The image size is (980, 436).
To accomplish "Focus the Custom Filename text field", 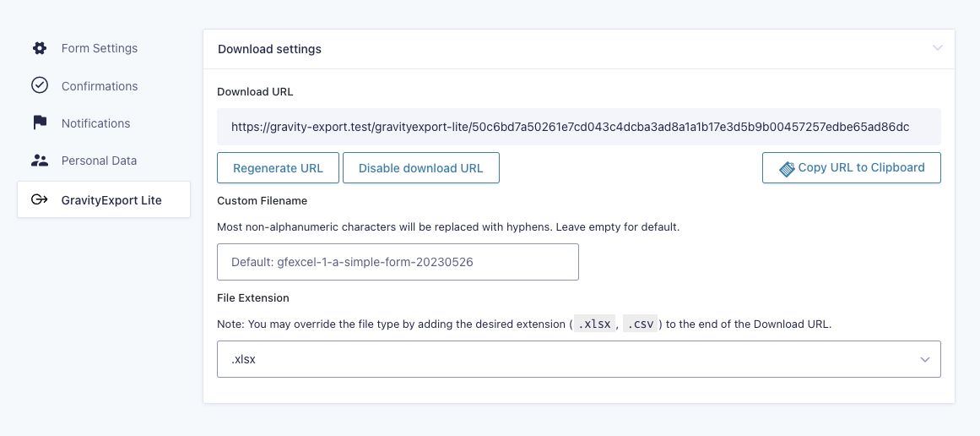I will pos(398,262).
